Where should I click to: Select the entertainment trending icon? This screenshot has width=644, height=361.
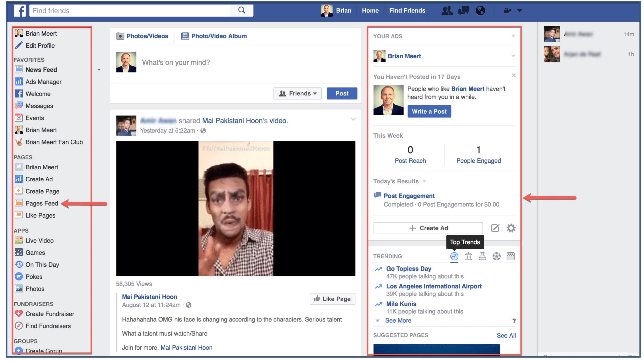510,256
